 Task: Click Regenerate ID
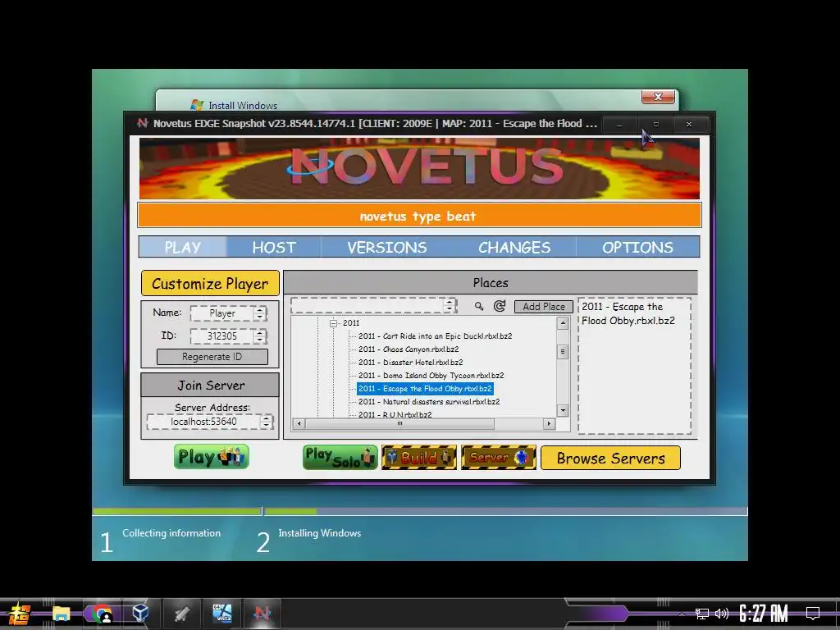[x=212, y=357]
